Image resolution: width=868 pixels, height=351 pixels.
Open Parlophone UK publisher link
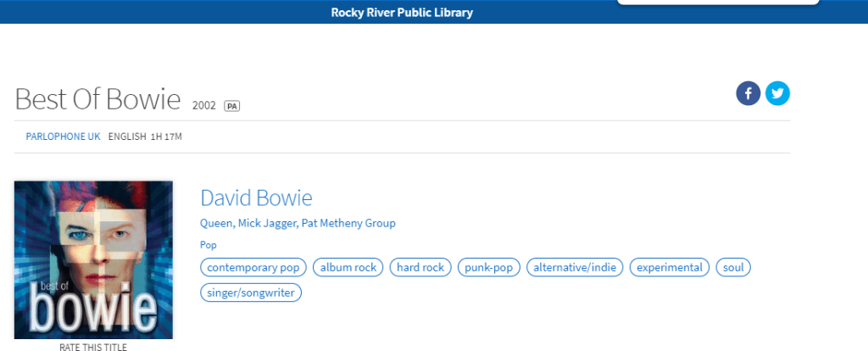click(x=64, y=136)
